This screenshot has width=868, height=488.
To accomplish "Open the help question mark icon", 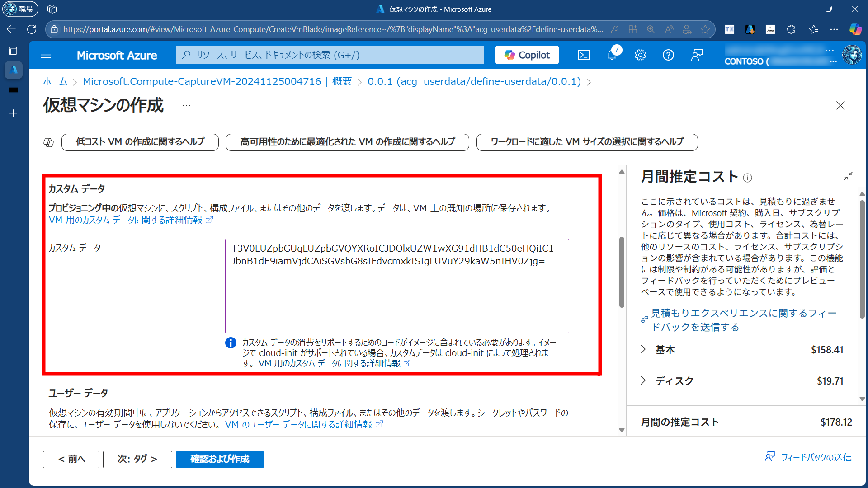I will point(668,55).
